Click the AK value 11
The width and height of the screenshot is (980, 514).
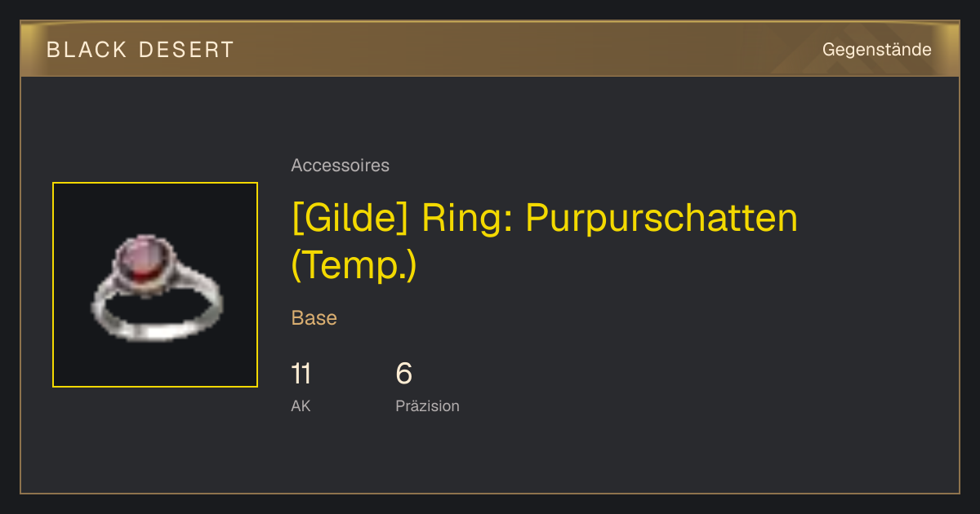[301, 374]
